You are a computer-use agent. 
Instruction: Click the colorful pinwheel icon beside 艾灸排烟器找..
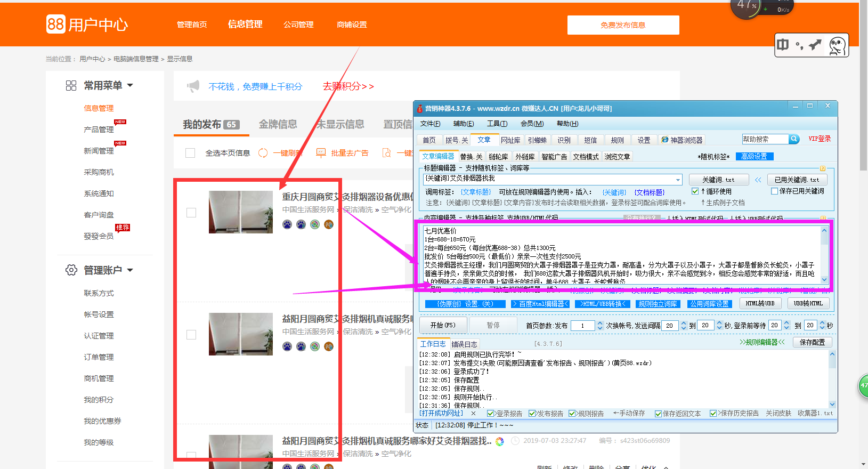tap(499, 441)
